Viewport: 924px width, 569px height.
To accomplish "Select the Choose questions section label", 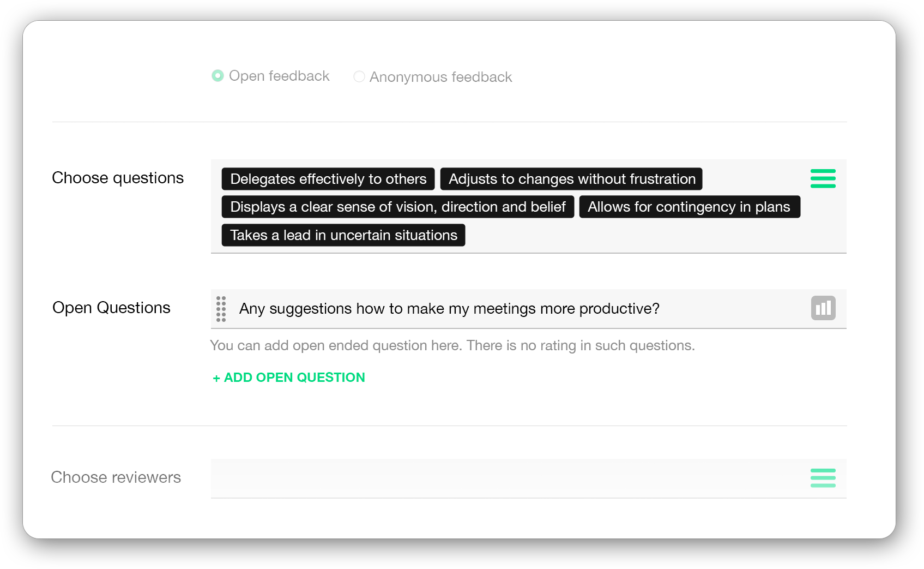I will 118,177.
